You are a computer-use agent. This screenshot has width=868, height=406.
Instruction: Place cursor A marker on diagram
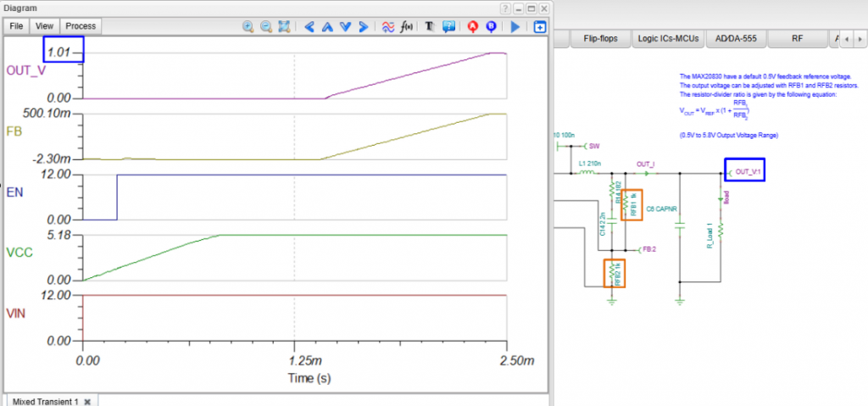473,26
